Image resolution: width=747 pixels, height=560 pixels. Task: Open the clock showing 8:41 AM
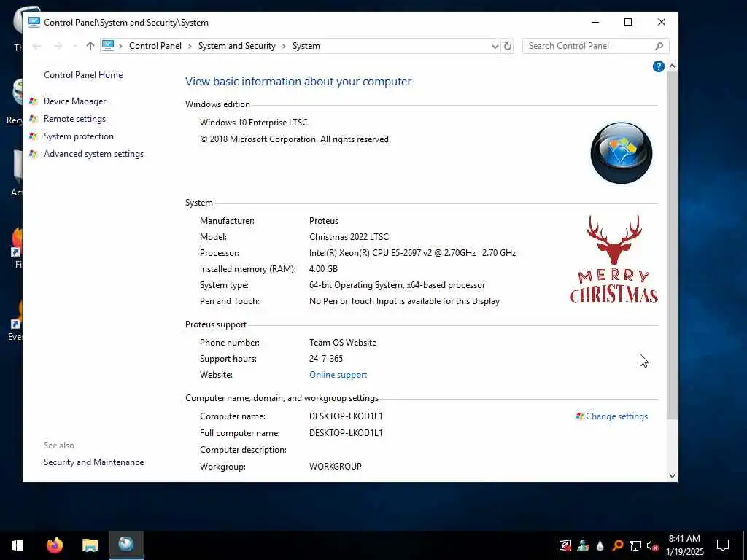click(684, 545)
